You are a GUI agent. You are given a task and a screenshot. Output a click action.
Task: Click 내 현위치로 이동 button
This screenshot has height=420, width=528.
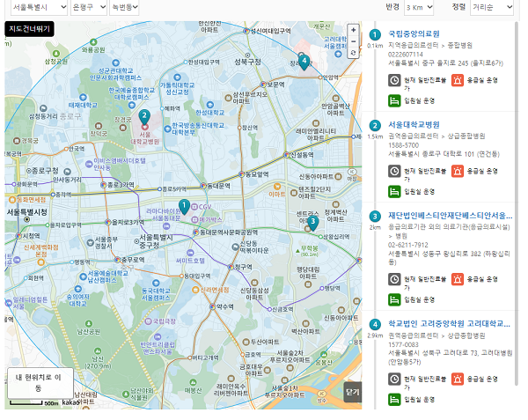click(40, 383)
